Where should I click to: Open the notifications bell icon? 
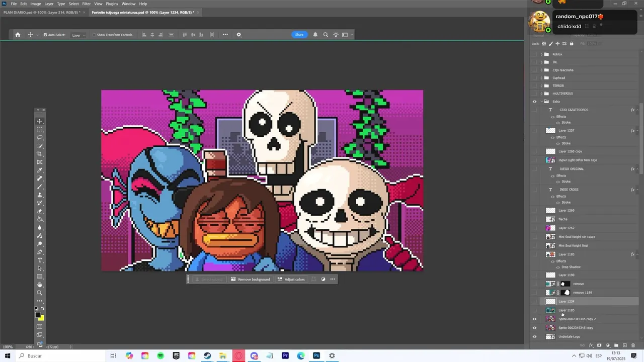pyautogui.click(x=315, y=35)
